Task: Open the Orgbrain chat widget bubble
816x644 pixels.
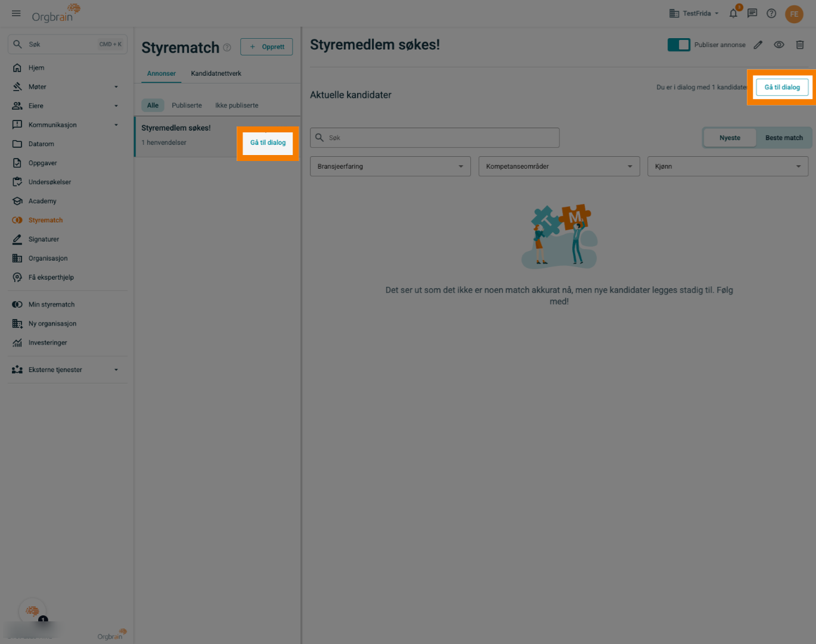Action: (x=33, y=611)
